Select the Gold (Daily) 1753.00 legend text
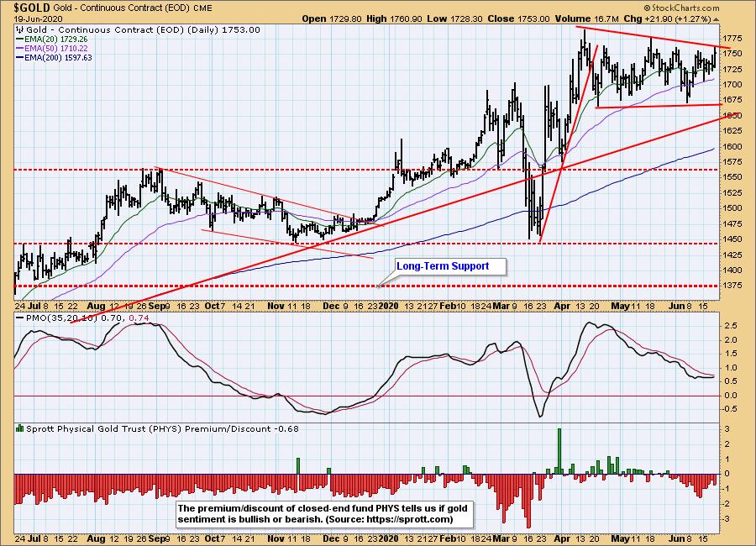Viewport: 756px width, 546px height. [x=143, y=29]
